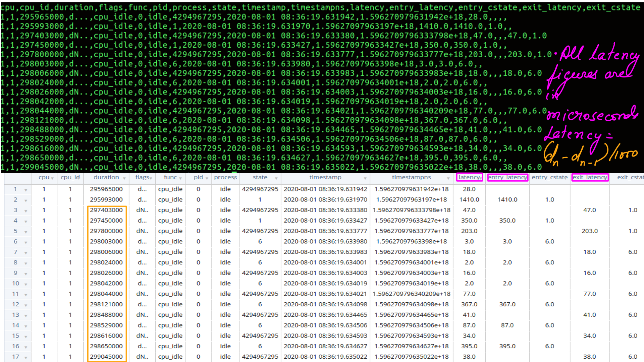
Task: Open the state column filter arrow
Action: coord(276,178)
